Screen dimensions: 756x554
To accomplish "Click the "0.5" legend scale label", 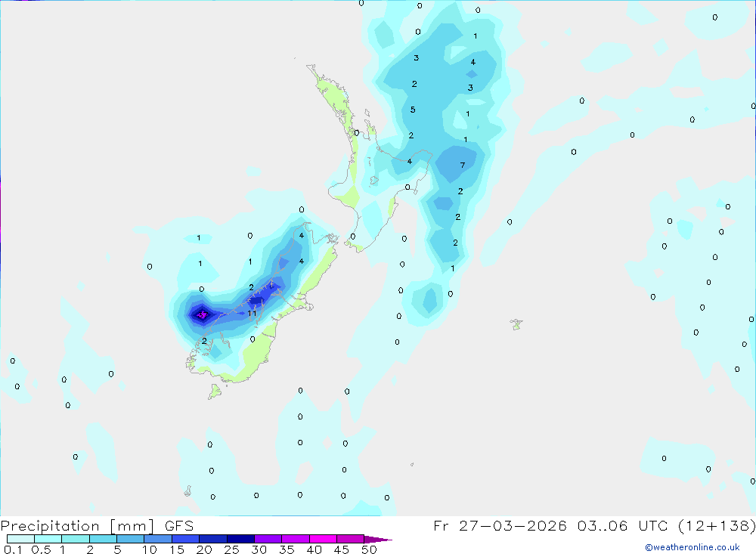I will pos(41,549).
